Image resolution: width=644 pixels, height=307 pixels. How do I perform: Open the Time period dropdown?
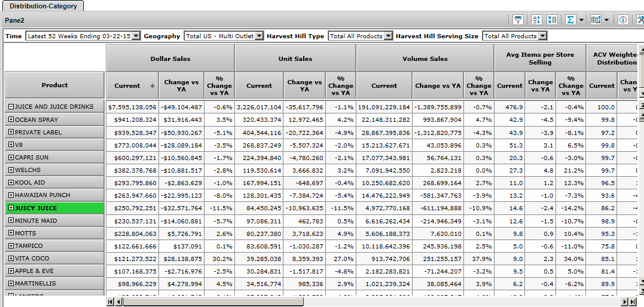[x=136, y=36]
